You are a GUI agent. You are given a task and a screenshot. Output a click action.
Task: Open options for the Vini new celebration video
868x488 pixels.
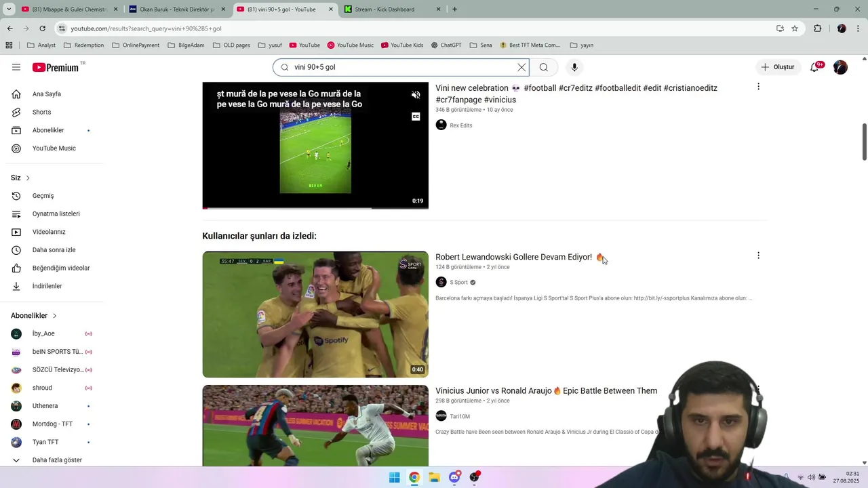pos(758,87)
